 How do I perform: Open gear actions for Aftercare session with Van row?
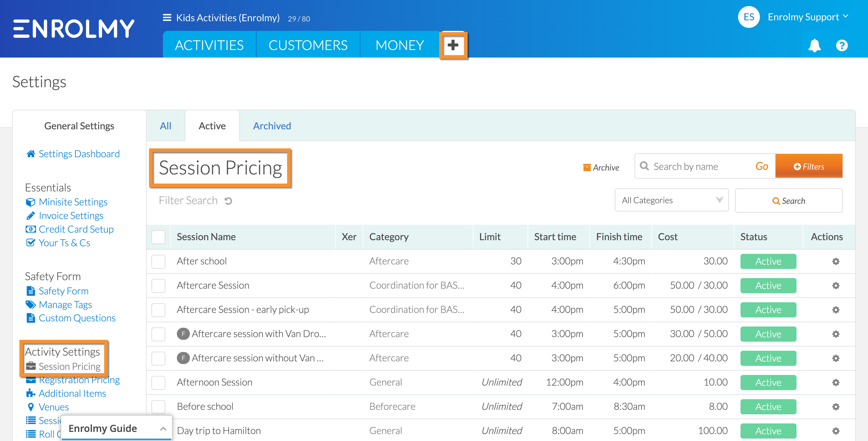pyautogui.click(x=835, y=334)
